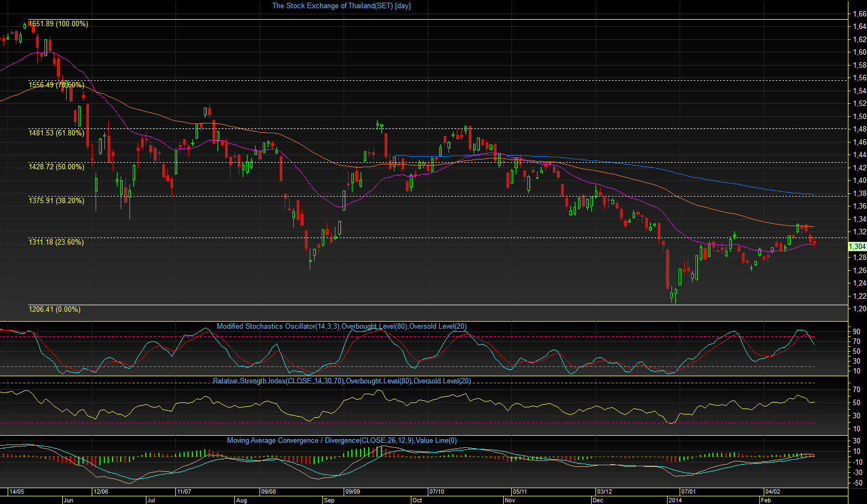Select the "09/08" date label
Screen dimensions: 867x504
(268, 491)
